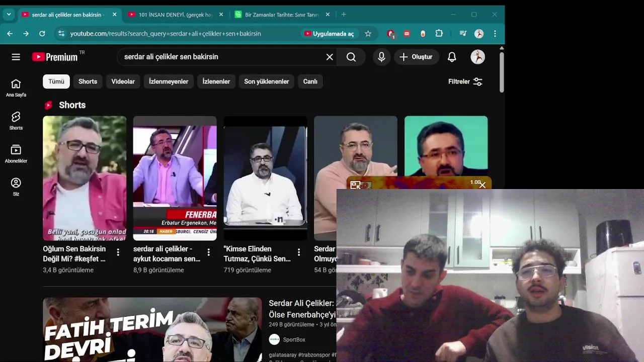This screenshot has height=362, width=644.
Task: Close the webcam overlay with its X
Action: click(482, 185)
